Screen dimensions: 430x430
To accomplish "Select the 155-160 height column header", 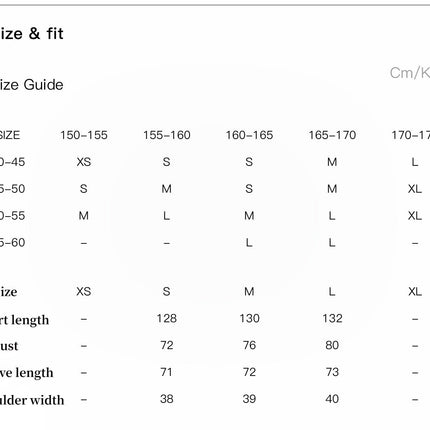I will point(167,135).
